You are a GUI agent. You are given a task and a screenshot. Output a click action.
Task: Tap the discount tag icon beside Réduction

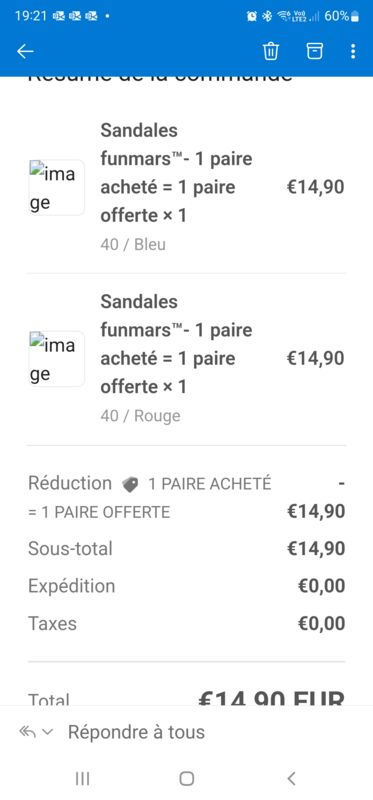[x=130, y=484]
